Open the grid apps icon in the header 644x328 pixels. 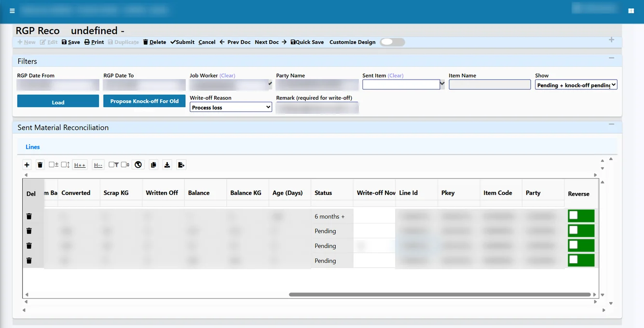pos(631,11)
